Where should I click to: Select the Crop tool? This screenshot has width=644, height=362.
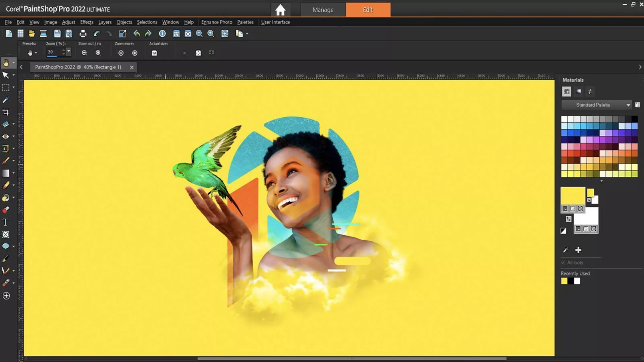pos(5,112)
